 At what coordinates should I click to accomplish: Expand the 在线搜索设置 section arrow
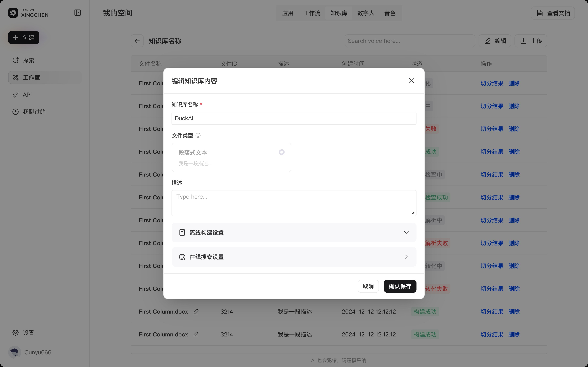click(x=406, y=257)
